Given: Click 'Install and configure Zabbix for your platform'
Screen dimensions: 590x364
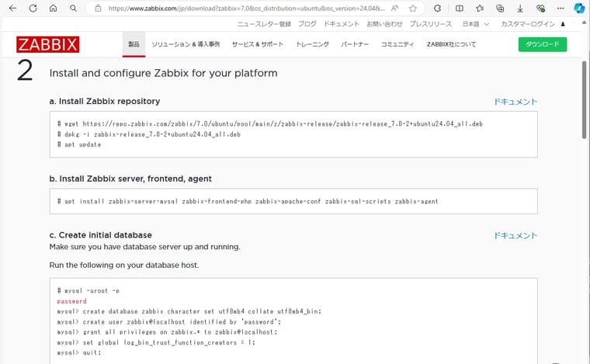Looking at the screenshot, I should 163,73.
